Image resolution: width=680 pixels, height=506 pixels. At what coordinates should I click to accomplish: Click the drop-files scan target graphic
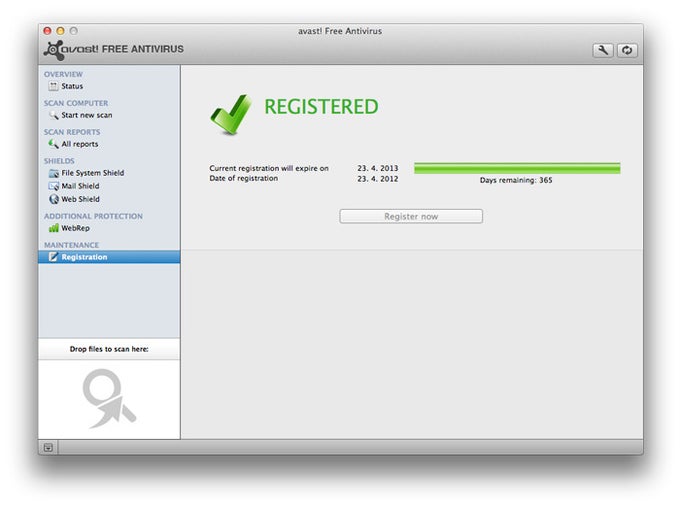pyautogui.click(x=109, y=399)
